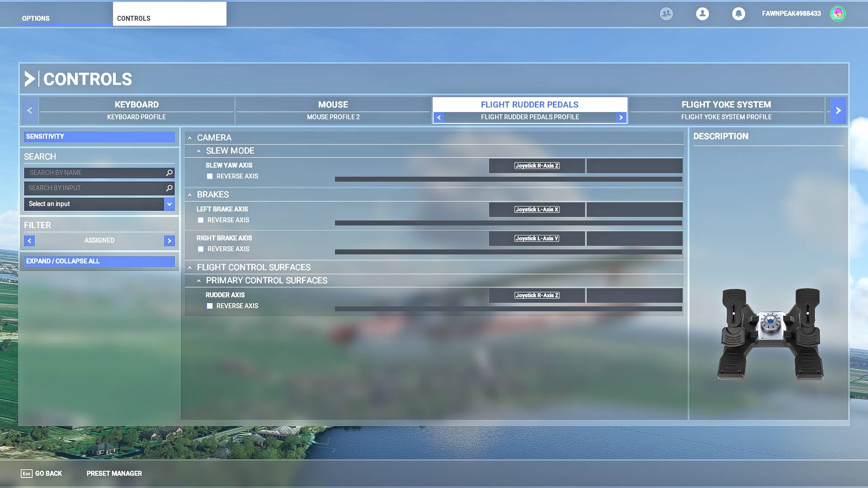
Task: Click the pink user avatar picture
Action: (837, 14)
